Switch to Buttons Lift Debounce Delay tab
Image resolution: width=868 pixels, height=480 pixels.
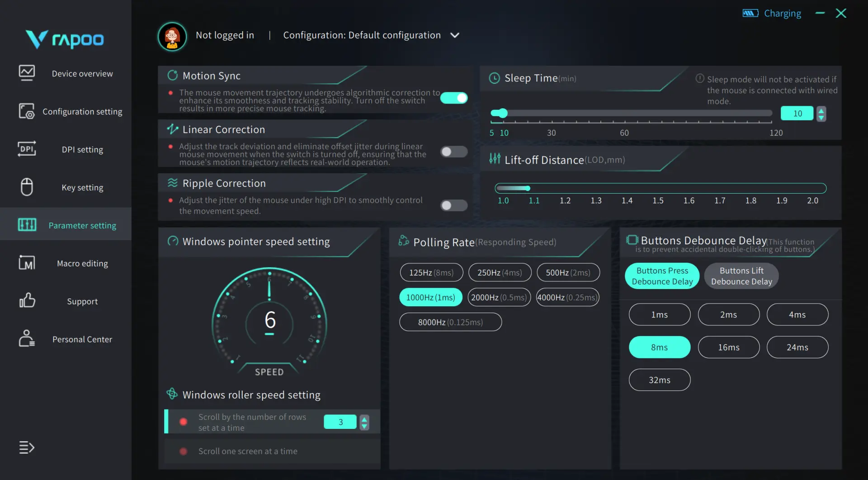click(741, 276)
